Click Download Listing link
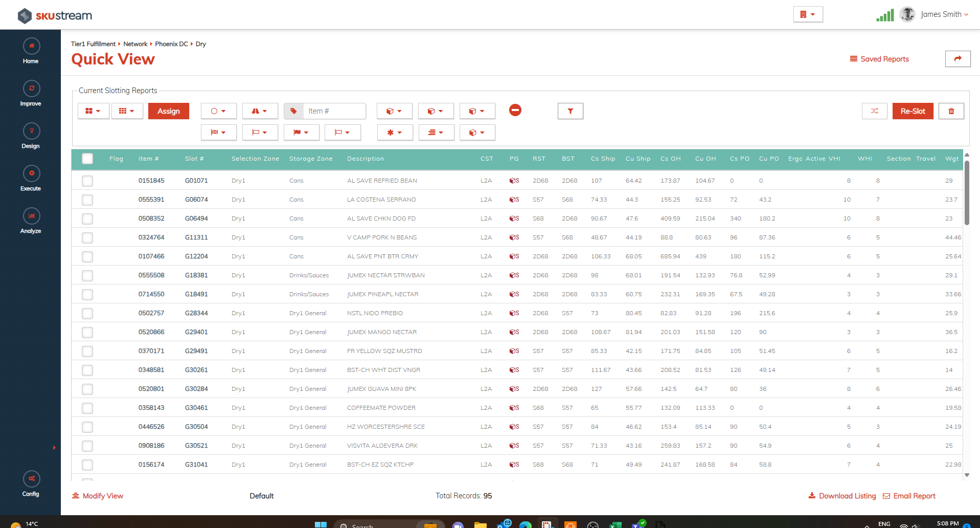The image size is (980, 528). pos(842,496)
